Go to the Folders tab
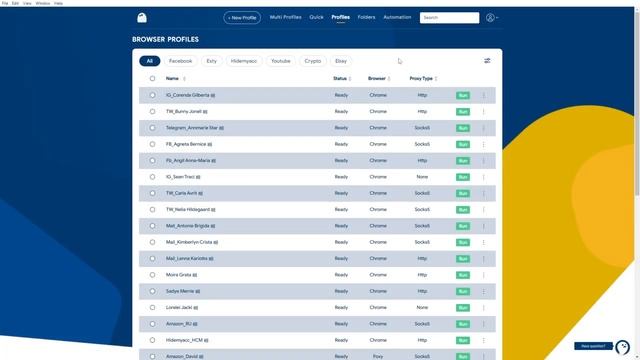 [x=366, y=17]
